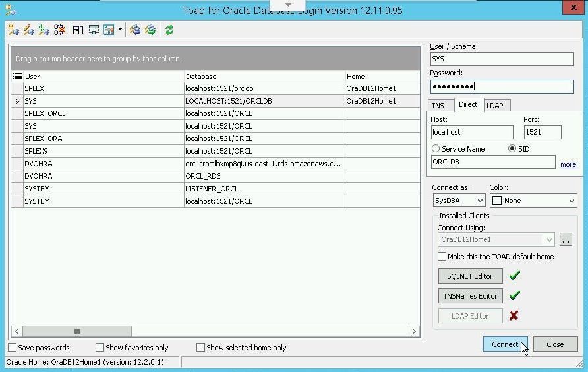The height and width of the screenshot is (372, 588).
Task: Click the Oracle Home status bar text
Action: [85, 362]
